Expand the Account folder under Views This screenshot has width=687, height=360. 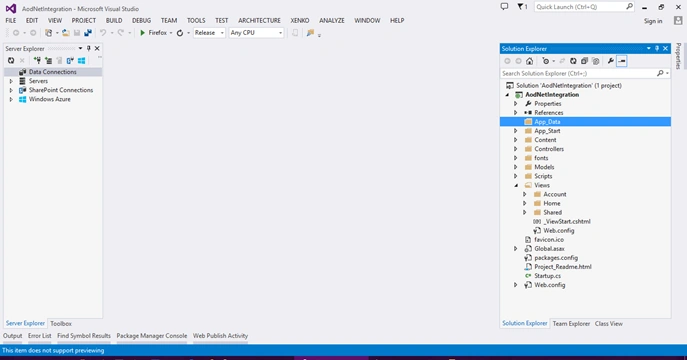(x=524, y=194)
